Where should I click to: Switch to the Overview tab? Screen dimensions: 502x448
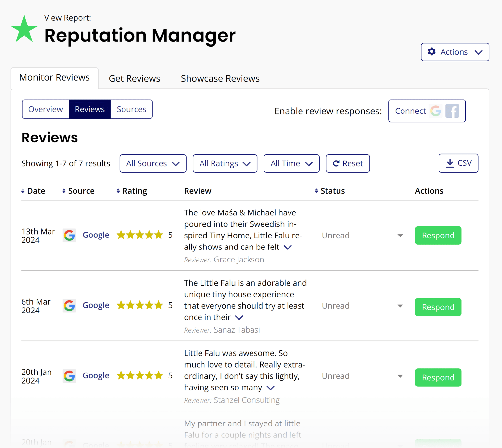point(45,109)
